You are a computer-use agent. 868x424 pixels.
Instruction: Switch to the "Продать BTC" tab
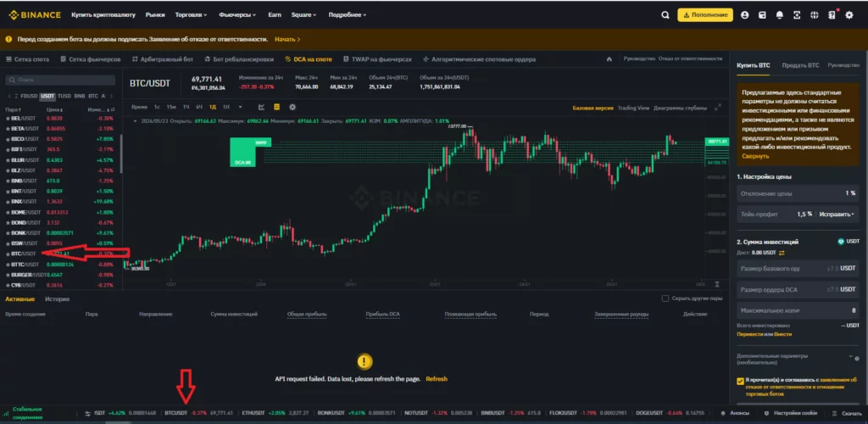[801, 64]
